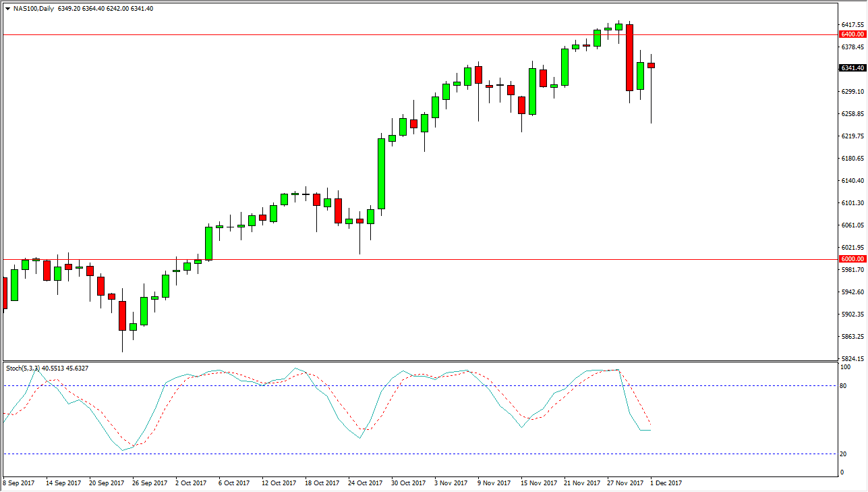
Task: Click the 8 Sep 2017 date label
Action: click(20, 483)
